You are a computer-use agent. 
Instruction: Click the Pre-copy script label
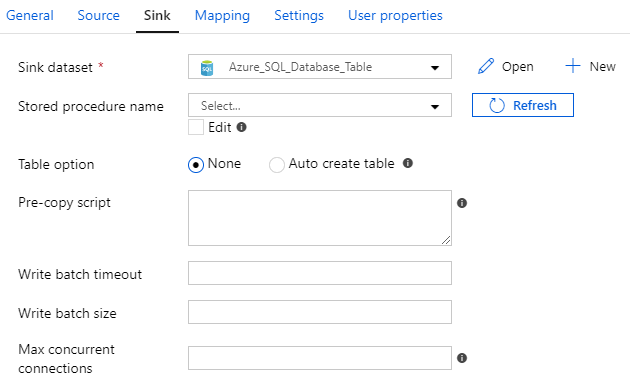(x=64, y=203)
